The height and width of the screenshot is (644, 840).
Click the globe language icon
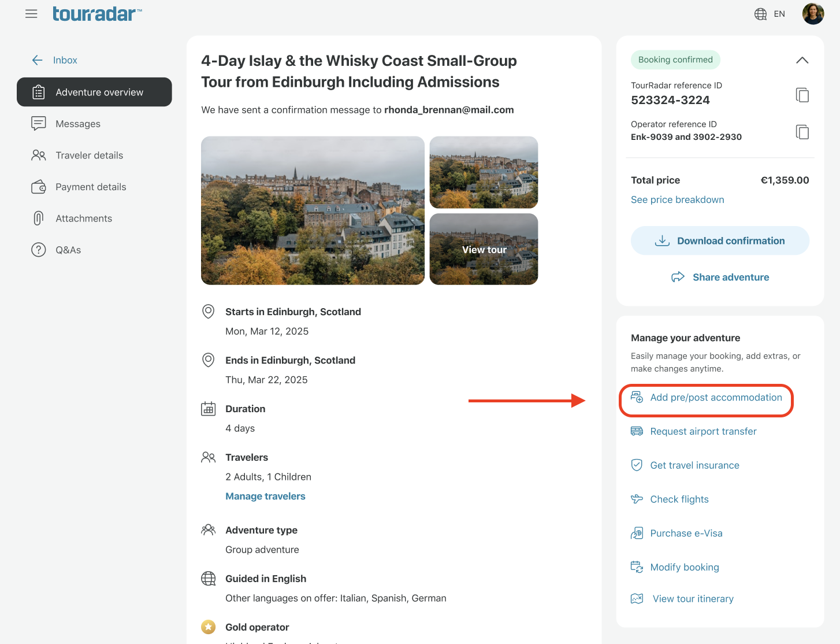tap(760, 14)
